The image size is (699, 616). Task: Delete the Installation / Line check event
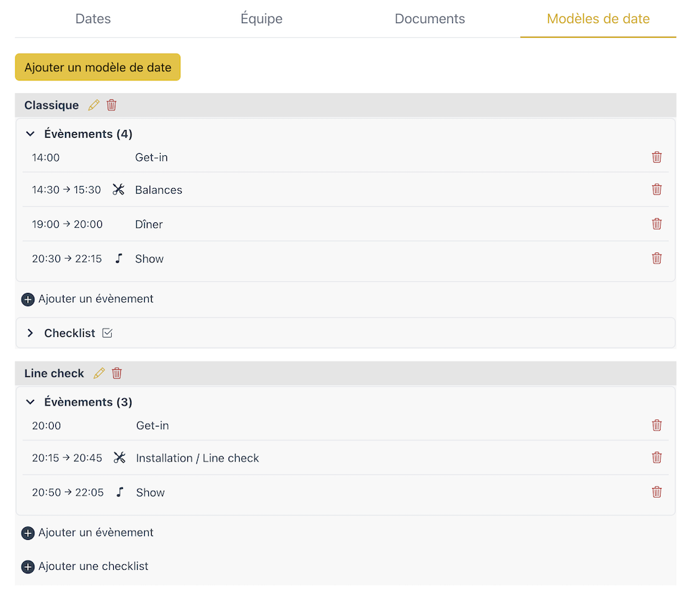tap(656, 458)
